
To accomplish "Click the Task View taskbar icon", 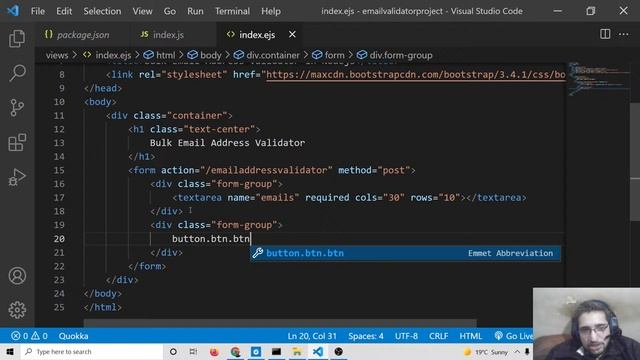I will [193, 351].
